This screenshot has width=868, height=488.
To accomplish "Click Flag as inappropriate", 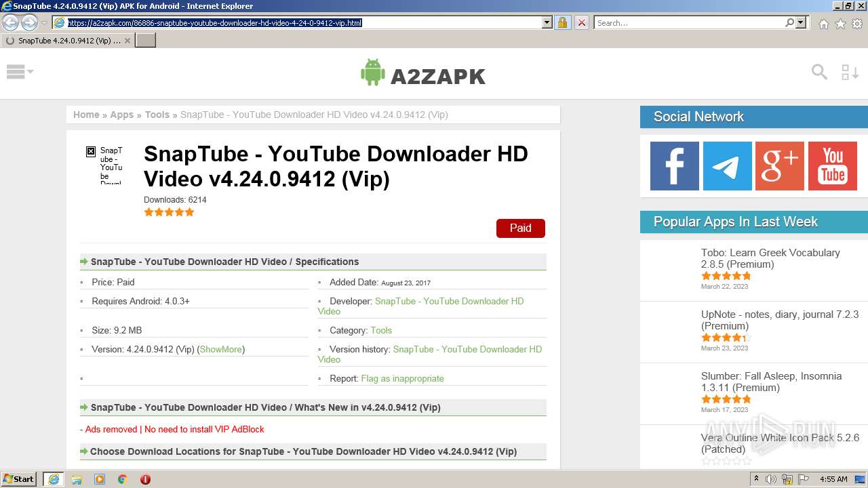I will (x=403, y=378).
